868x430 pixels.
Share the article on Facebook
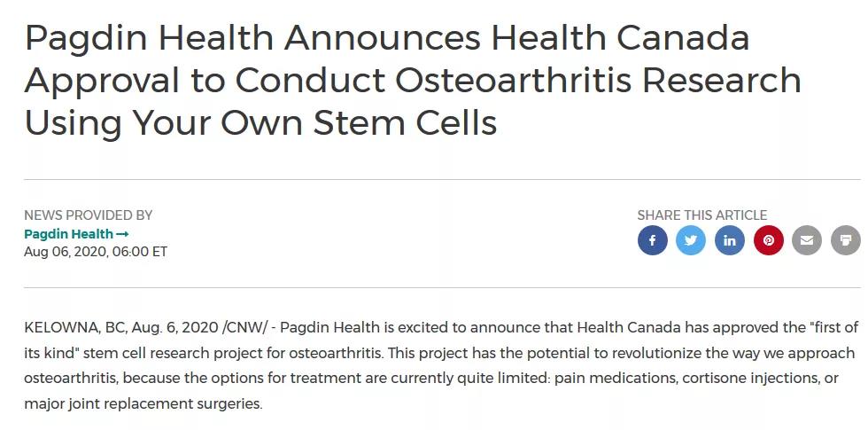pos(652,240)
